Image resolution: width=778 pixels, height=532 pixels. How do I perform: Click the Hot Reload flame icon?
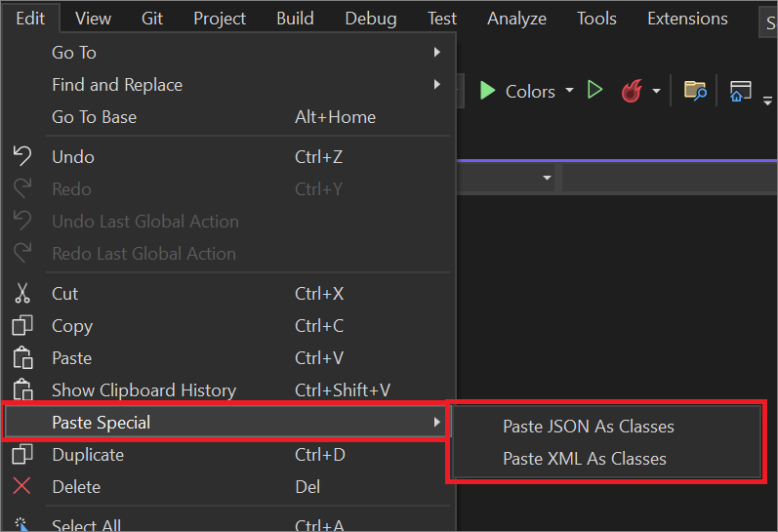click(632, 91)
